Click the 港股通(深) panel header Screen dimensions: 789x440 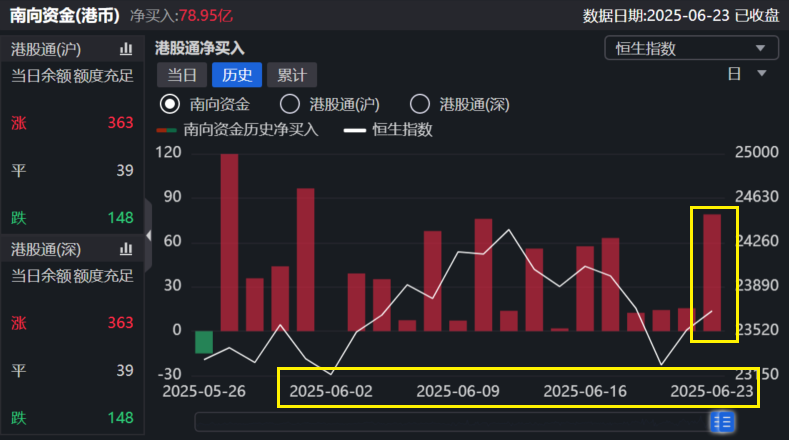(72, 249)
